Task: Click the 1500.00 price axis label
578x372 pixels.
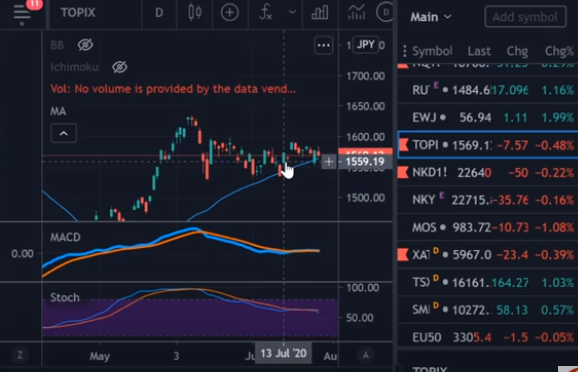Action: 365,198
